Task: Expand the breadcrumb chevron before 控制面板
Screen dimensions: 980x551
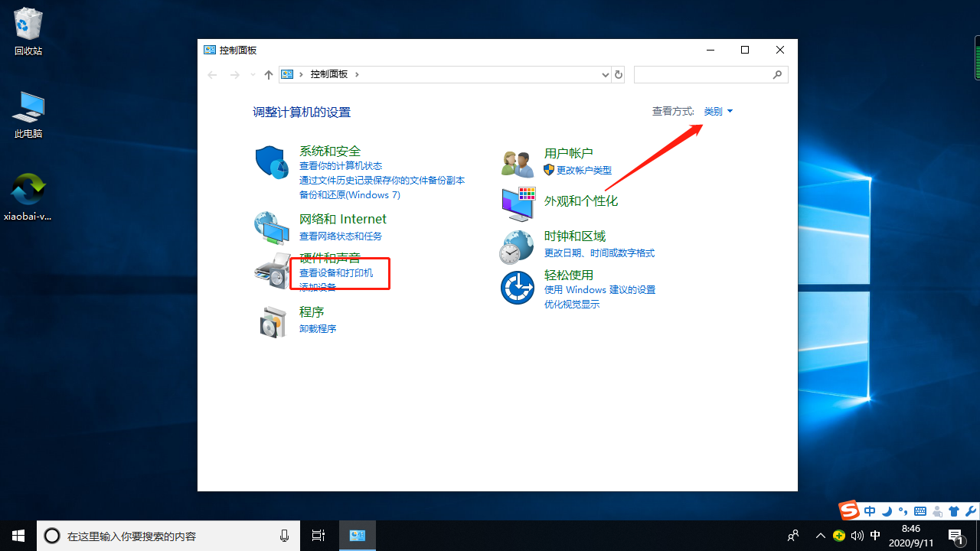Action: (302, 74)
